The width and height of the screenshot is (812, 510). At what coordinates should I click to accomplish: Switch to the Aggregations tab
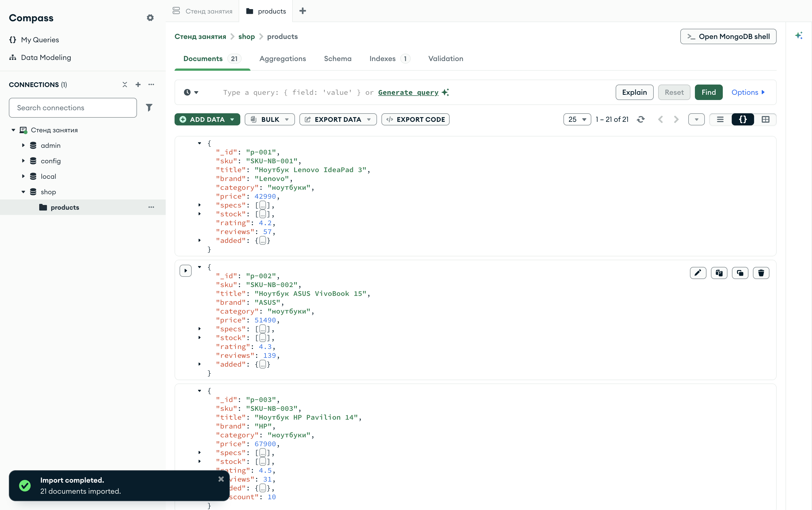click(x=283, y=59)
